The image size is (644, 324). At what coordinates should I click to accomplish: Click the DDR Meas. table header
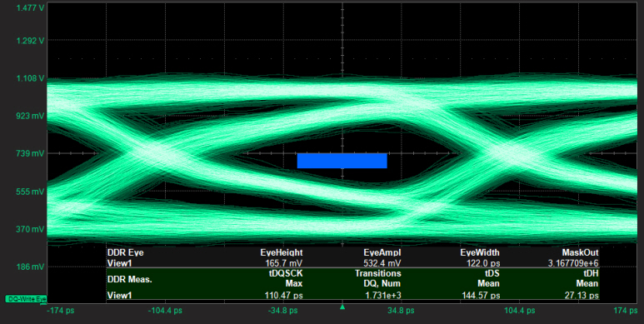[x=129, y=280]
